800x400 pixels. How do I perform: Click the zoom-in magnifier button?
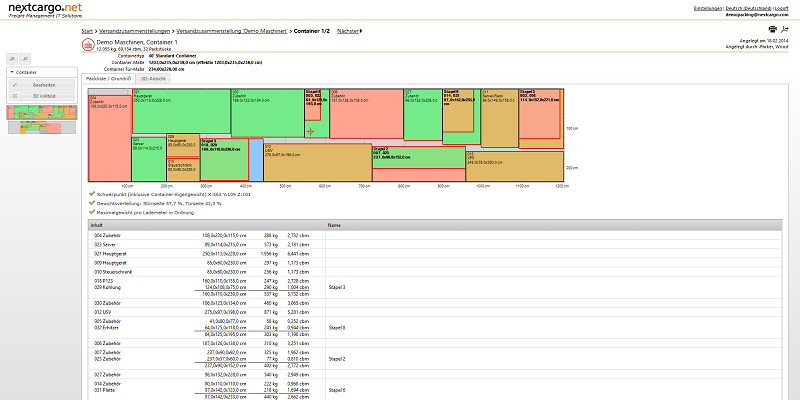tap(13, 59)
